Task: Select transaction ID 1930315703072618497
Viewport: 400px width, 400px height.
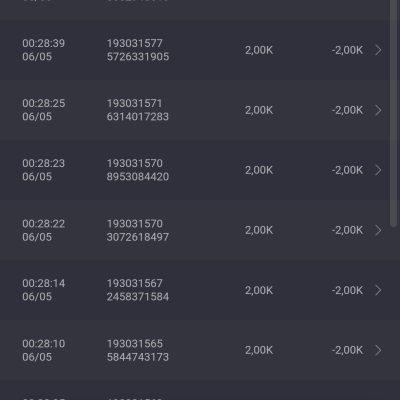Action: (x=138, y=230)
